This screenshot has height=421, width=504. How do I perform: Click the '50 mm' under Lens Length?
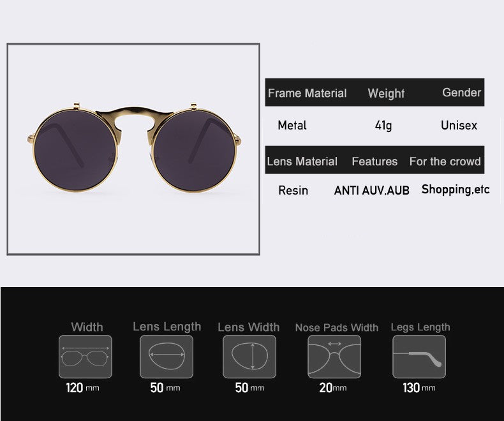(x=165, y=388)
